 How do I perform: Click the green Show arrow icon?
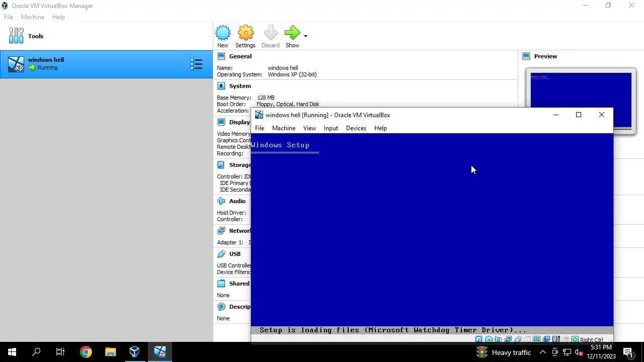[292, 33]
